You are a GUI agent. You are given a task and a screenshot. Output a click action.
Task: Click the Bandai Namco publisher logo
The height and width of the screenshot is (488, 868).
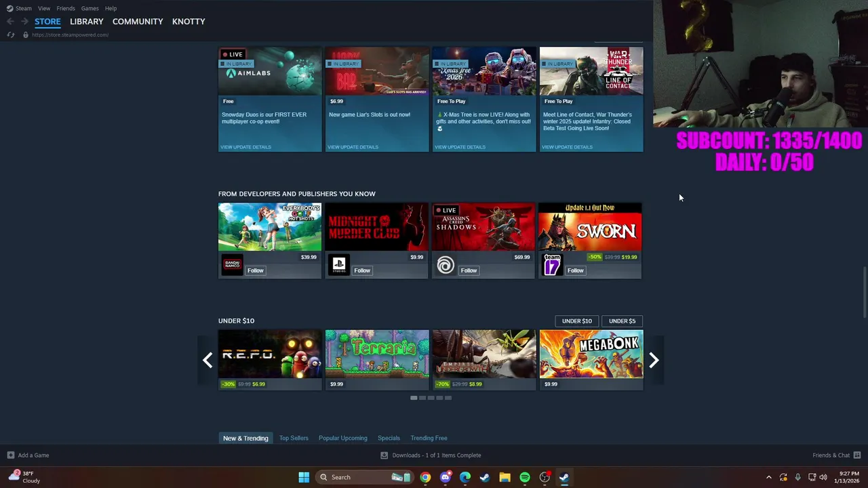click(x=232, y=265)
